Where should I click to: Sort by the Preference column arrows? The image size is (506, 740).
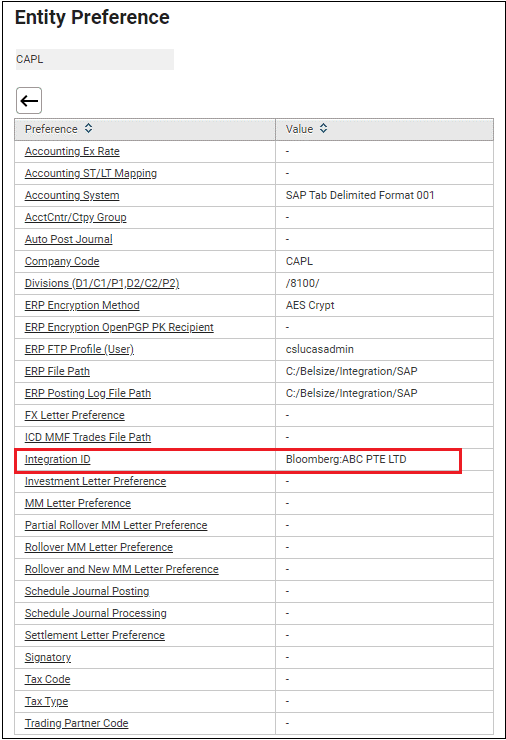[x=88, y=128]
